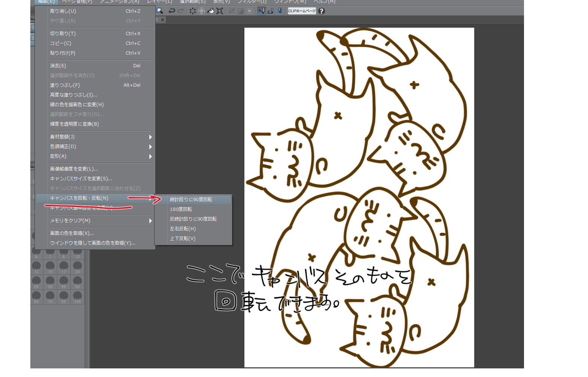Choose 時計回りに90度回転 from submenu
The image size is (588, 377).
191,200
